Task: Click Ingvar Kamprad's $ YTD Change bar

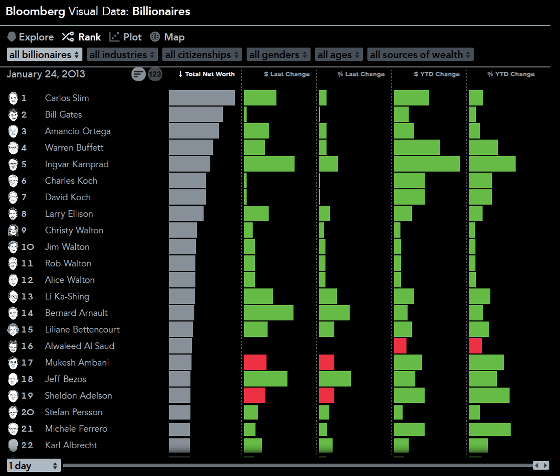Action: pyautogui.click(x=427, y=164)
